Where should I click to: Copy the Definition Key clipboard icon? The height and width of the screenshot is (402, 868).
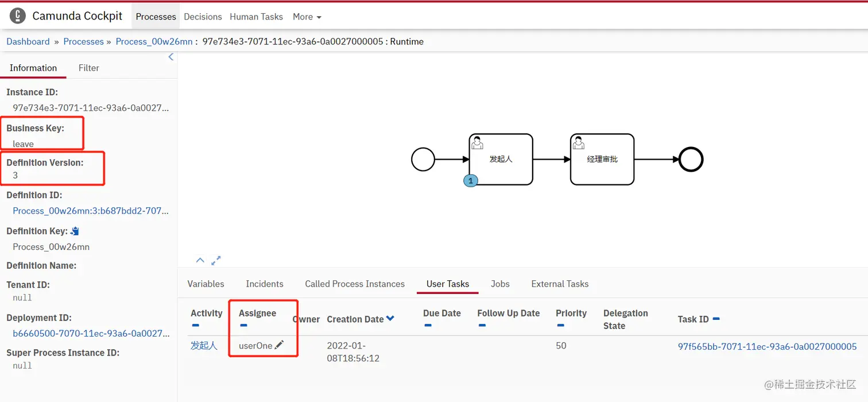pyautogui.click(x=75, y=231)
